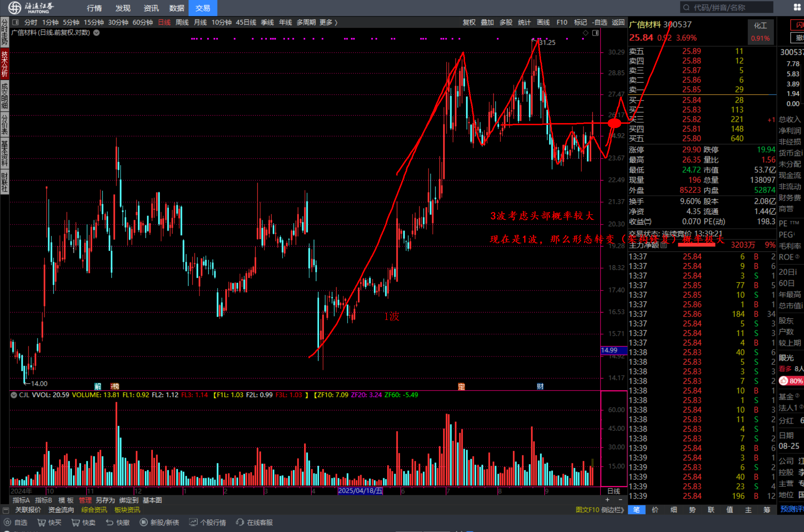Click the 快买 quick-buy cart icon

click(x=42, y=522)
